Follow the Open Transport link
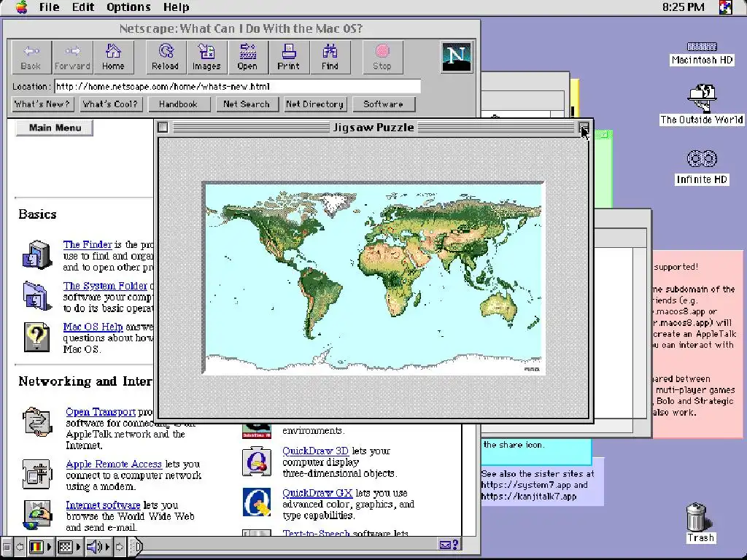This screenshot has width=747, height=560. 101,411
